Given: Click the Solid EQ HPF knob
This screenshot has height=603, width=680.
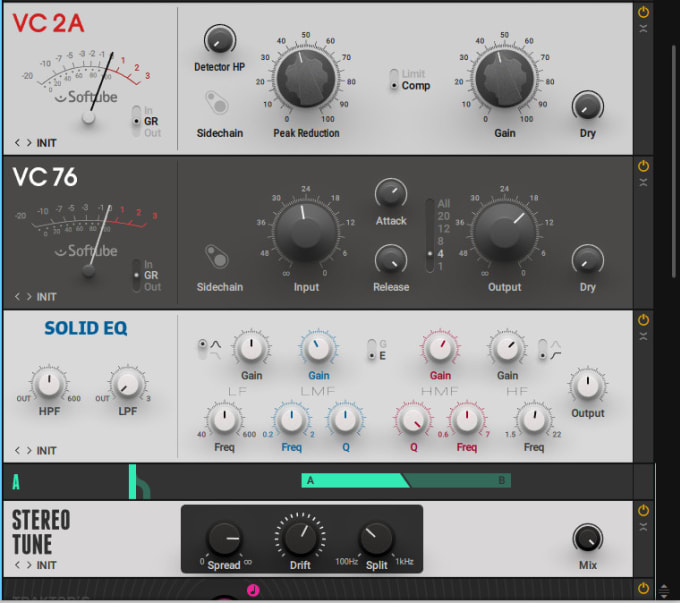Looking at the screenshot, I should pos(49,383).
